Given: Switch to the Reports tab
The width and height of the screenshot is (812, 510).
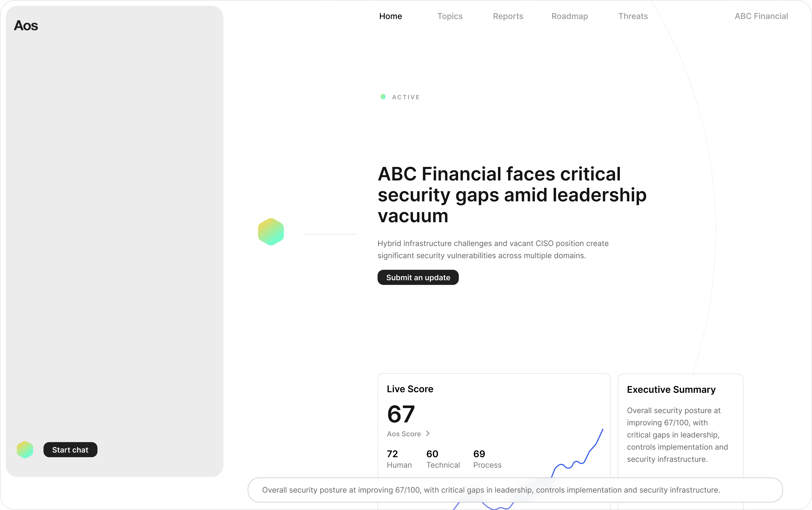Looking at the screenshot, I should [x=508, y=16].
